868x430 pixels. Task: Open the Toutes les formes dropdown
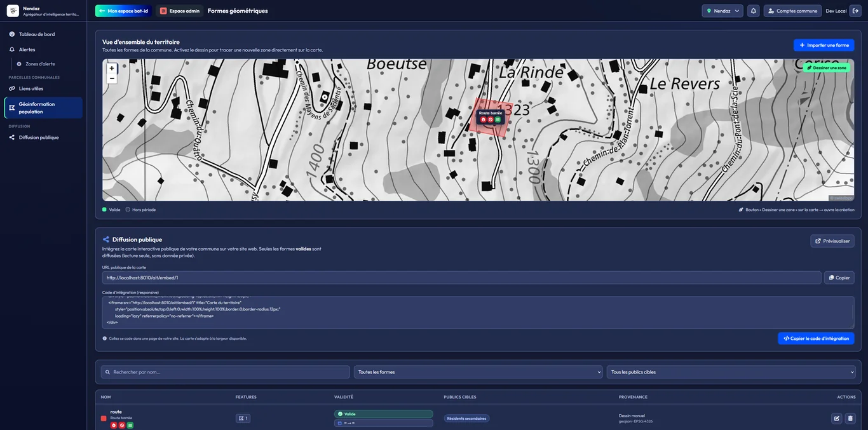pos(478,372)
